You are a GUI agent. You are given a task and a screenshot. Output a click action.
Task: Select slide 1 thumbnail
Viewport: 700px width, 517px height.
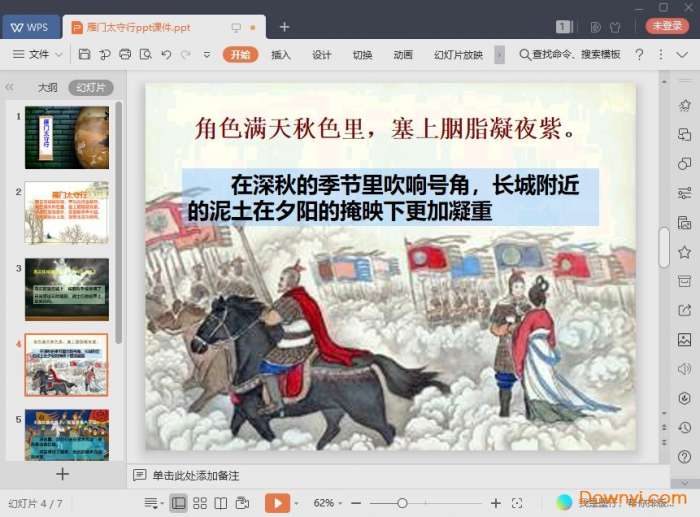pyautogui.click(x=67, y=138)
